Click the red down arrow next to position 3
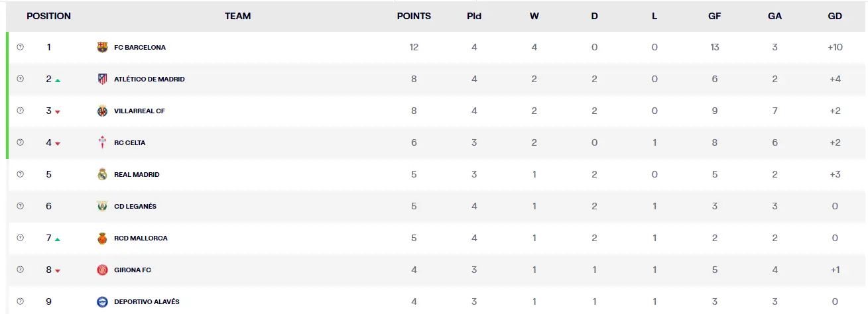 (x=58, y=112)
